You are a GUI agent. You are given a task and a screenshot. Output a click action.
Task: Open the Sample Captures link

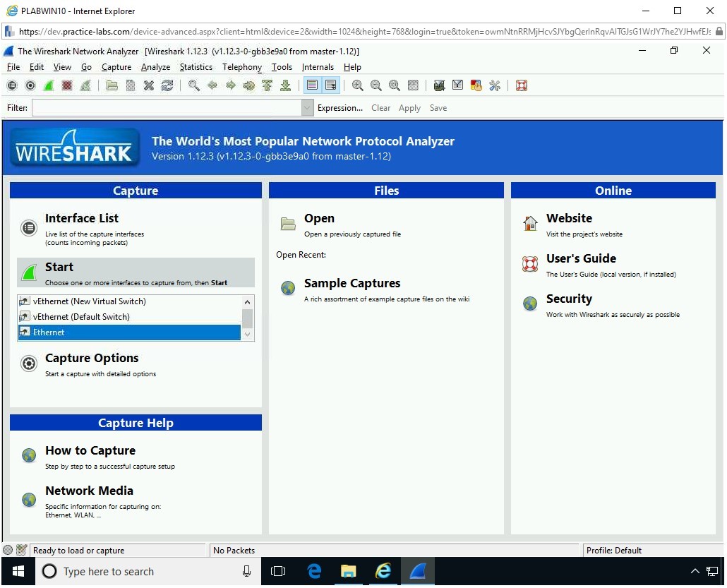[x=352, y=283]
